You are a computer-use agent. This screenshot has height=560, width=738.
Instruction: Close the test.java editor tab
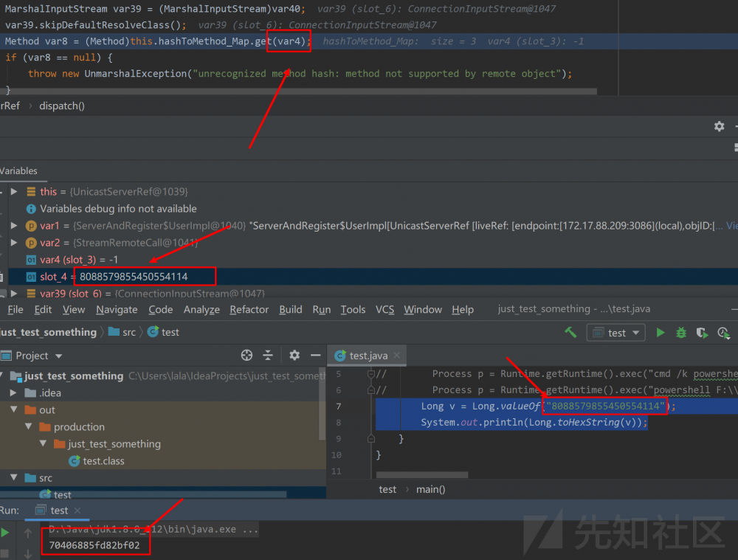pyautogui.click(x=397, y=356)
